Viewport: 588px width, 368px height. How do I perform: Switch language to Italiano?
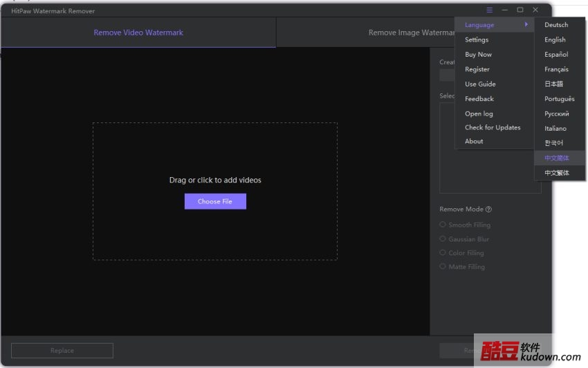(560, 128)
